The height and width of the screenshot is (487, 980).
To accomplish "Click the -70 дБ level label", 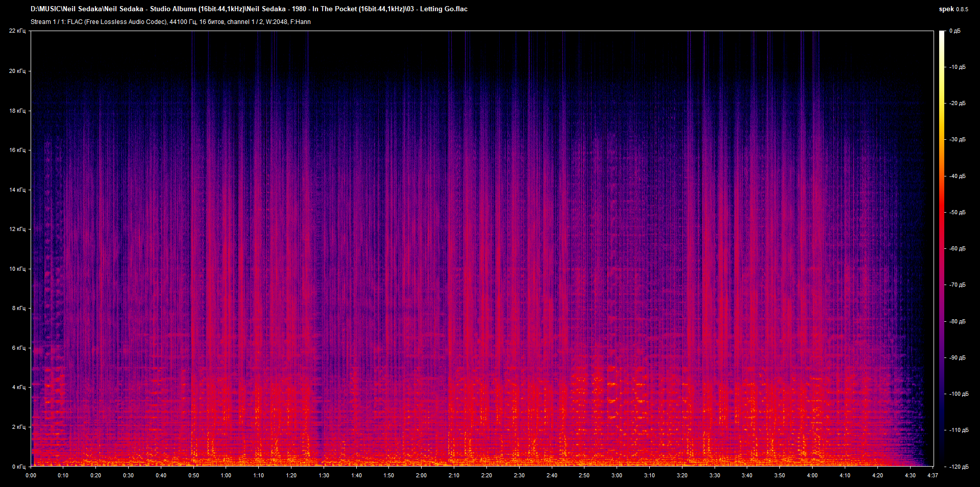I will pos(957,285).
